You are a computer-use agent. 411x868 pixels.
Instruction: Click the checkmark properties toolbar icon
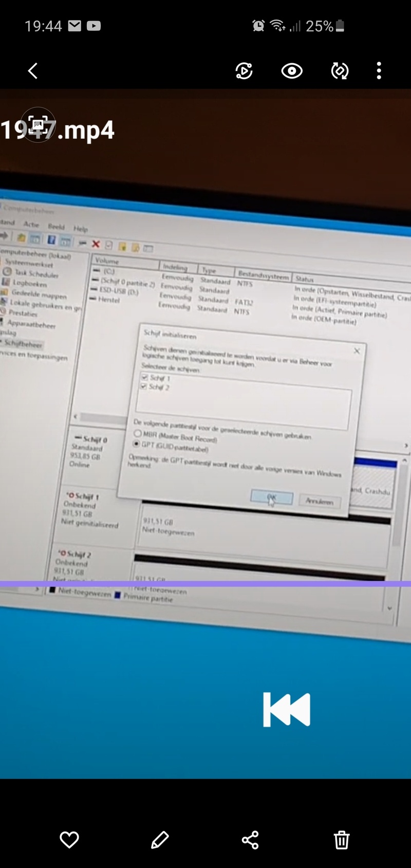109,245
